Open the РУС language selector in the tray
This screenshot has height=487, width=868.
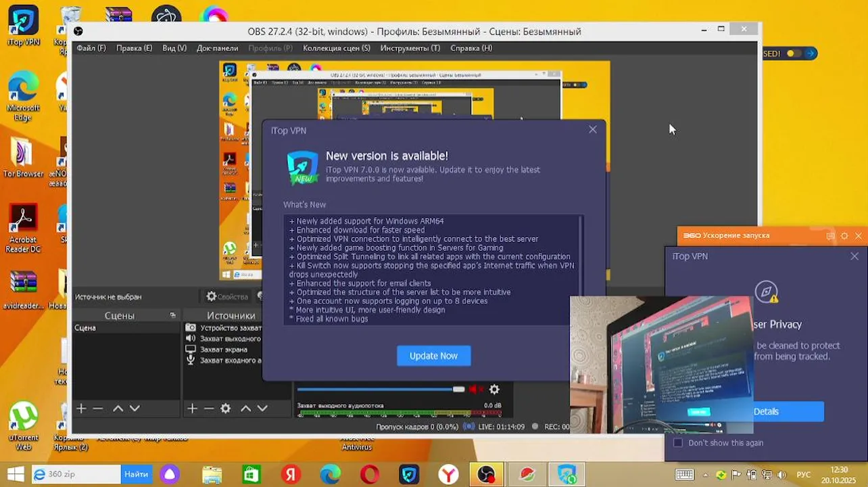804,475
